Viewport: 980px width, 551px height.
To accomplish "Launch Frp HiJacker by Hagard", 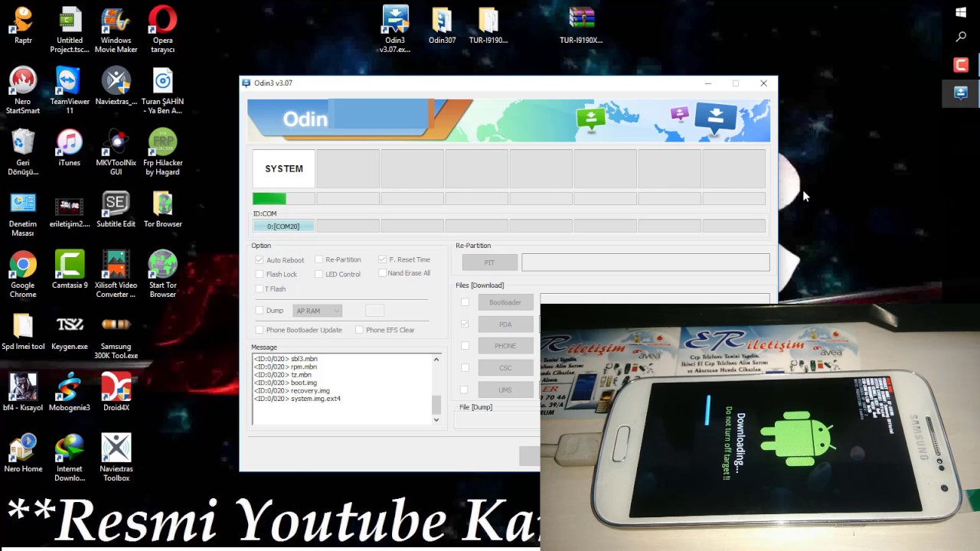I will (162, 152).
